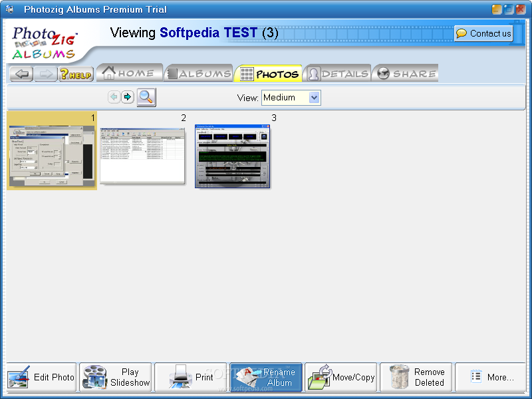532x399 pixels.
Task: Go to previous page with the small left arrow
Action: [x=114, y=97]
